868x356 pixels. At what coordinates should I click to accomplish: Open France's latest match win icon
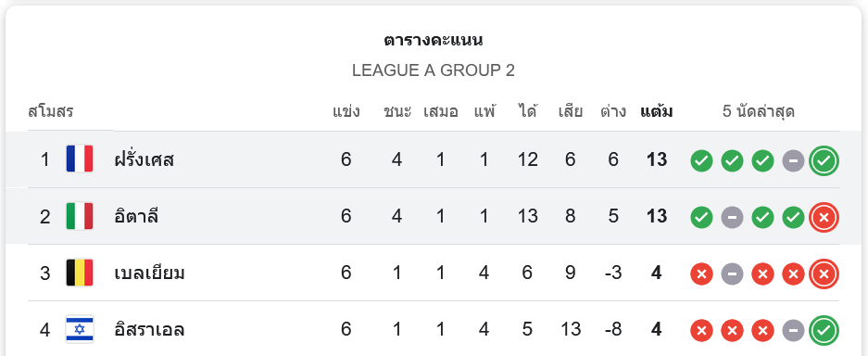[824, 160]
